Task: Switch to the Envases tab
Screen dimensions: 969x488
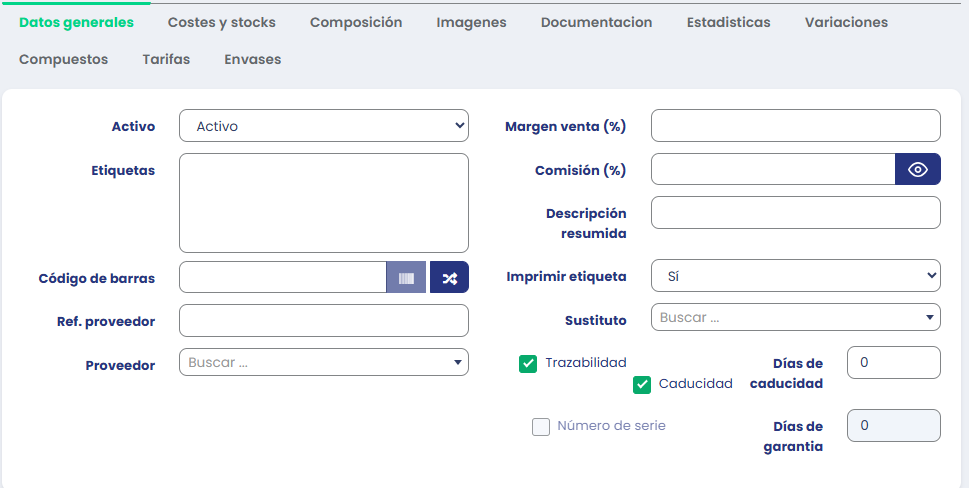Action: pyautogui.click(x=252, y=59)
